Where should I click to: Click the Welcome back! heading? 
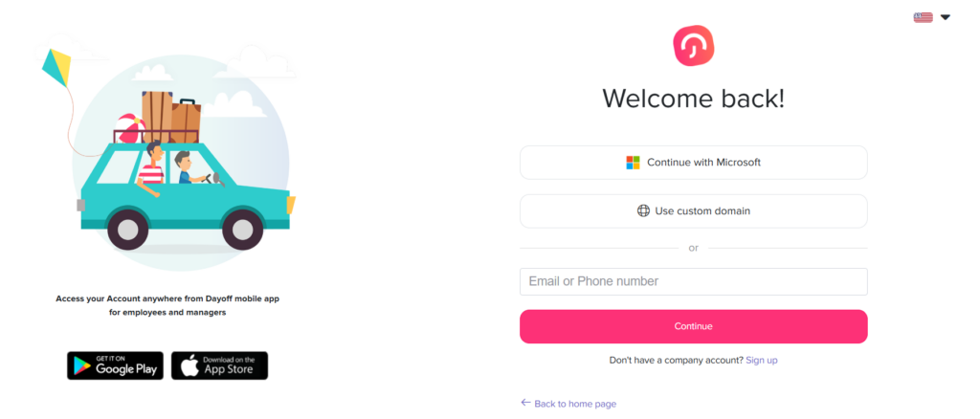click(x=693, y=99)
